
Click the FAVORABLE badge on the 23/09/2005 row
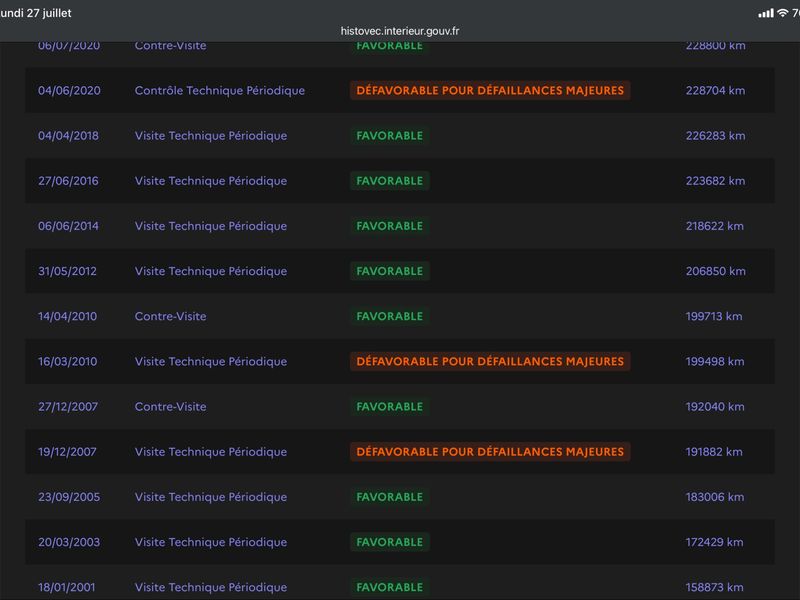point(389,497)
